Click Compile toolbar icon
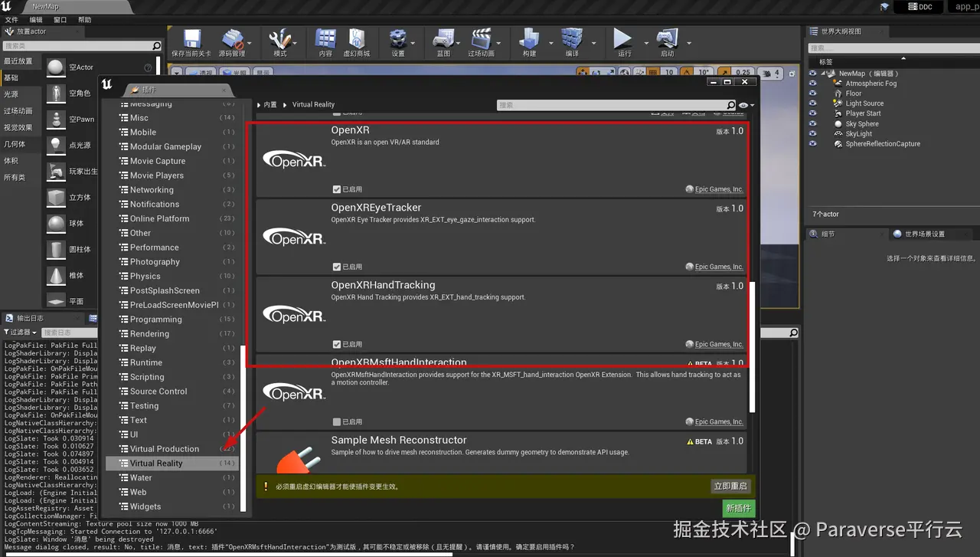980x557 pixels. [572, 38]
